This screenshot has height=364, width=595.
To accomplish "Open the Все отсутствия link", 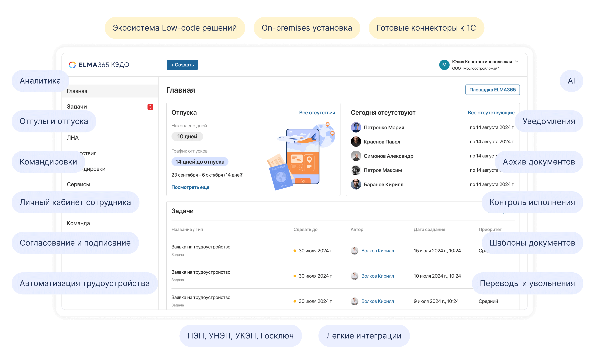I will point(317,113).
